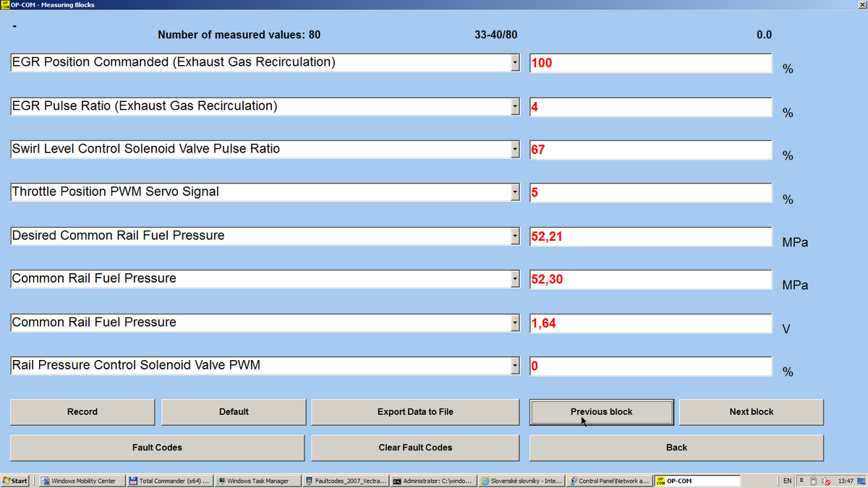Go to the Next block
This screenshot has height=488, width=868.
751,412
